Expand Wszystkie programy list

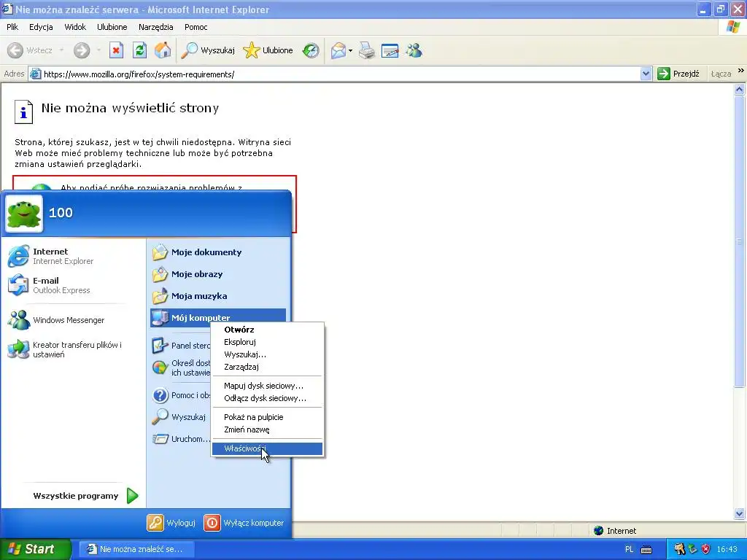[85, 496]
